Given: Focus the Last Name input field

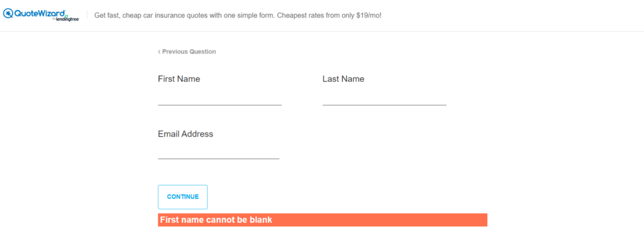Looking at the screenshot, I should coord(384,97).
